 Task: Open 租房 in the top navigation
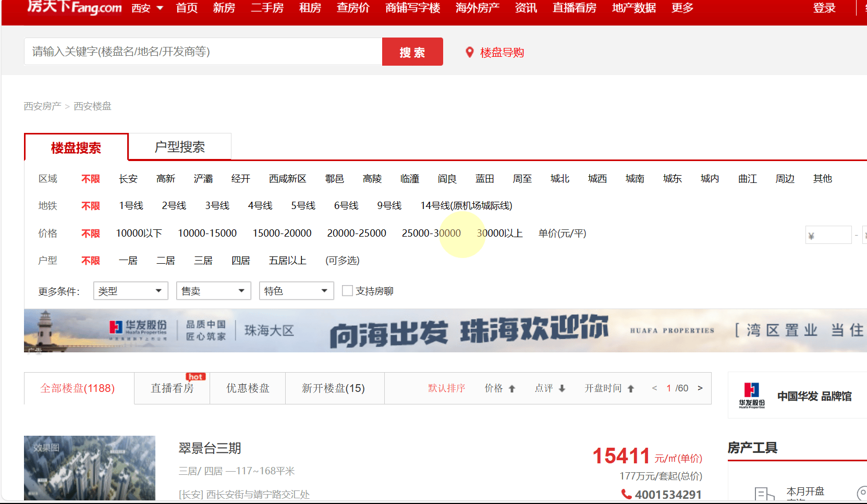click(310, 8)
